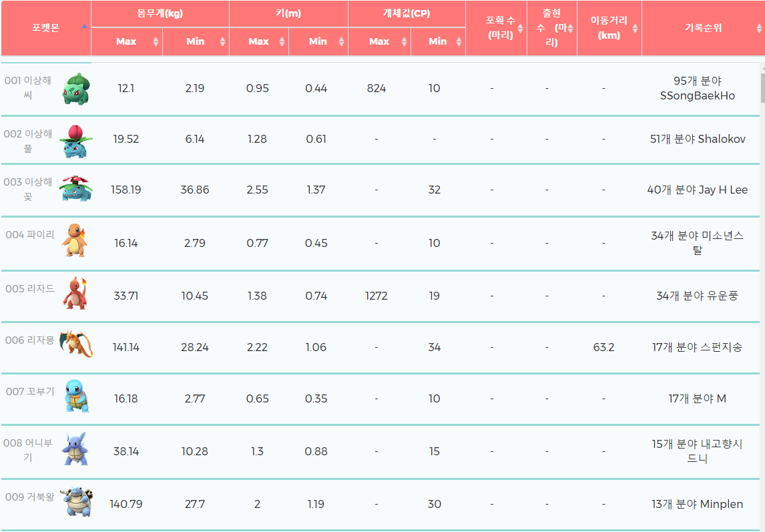The image size is (765, 532).
Task: Click the 개체값(CP) group header
Action: 407,13
